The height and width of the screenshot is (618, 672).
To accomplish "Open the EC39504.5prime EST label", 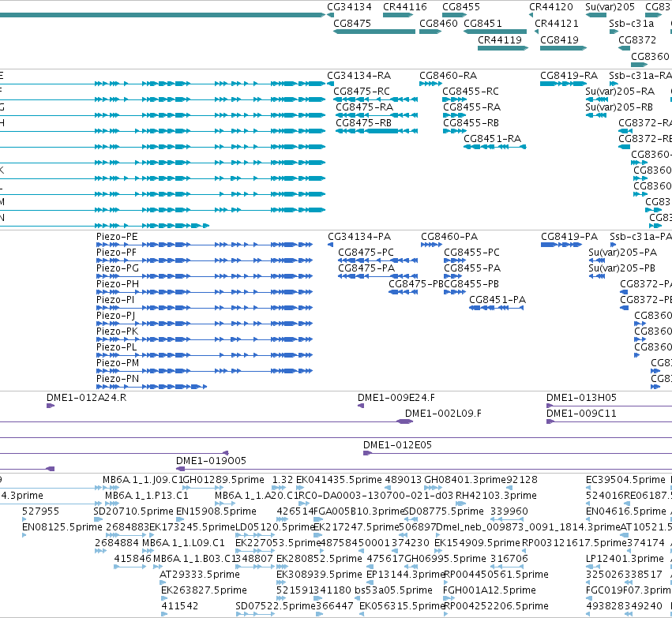I will 625,480.
